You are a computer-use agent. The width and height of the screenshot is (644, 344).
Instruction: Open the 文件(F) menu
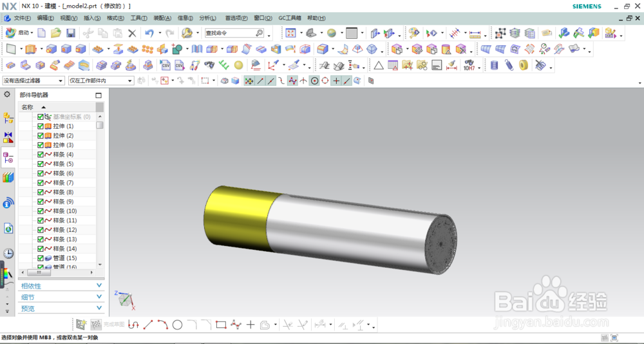22,18
